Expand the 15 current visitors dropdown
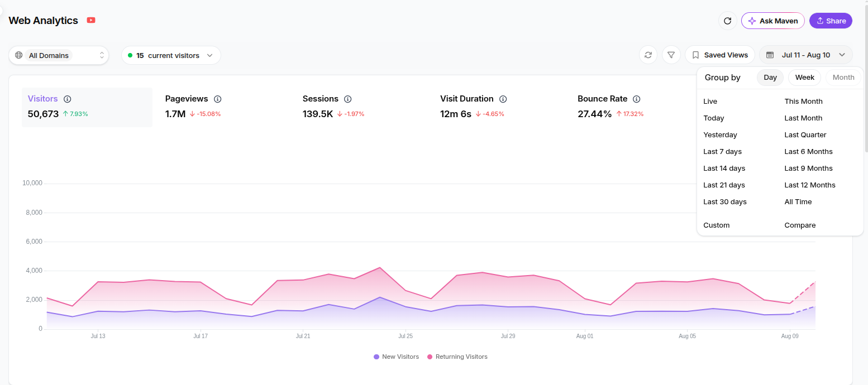 [171, 55]
